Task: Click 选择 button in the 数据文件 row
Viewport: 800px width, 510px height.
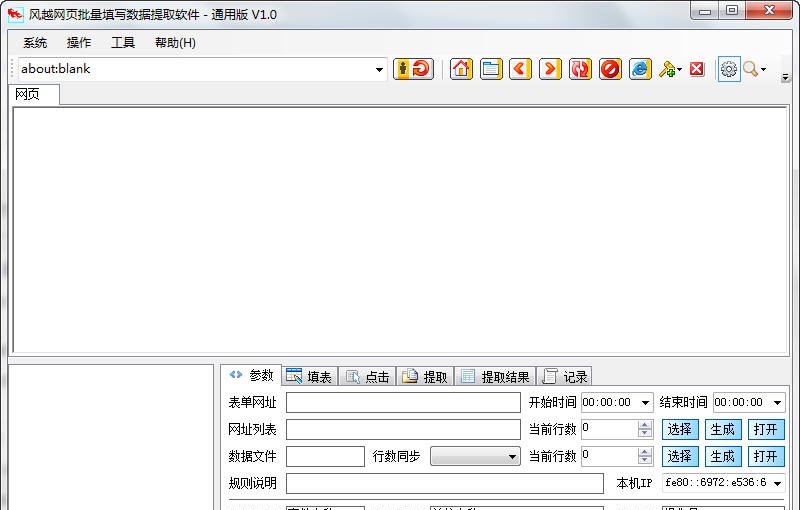Action: pos(680,456)
